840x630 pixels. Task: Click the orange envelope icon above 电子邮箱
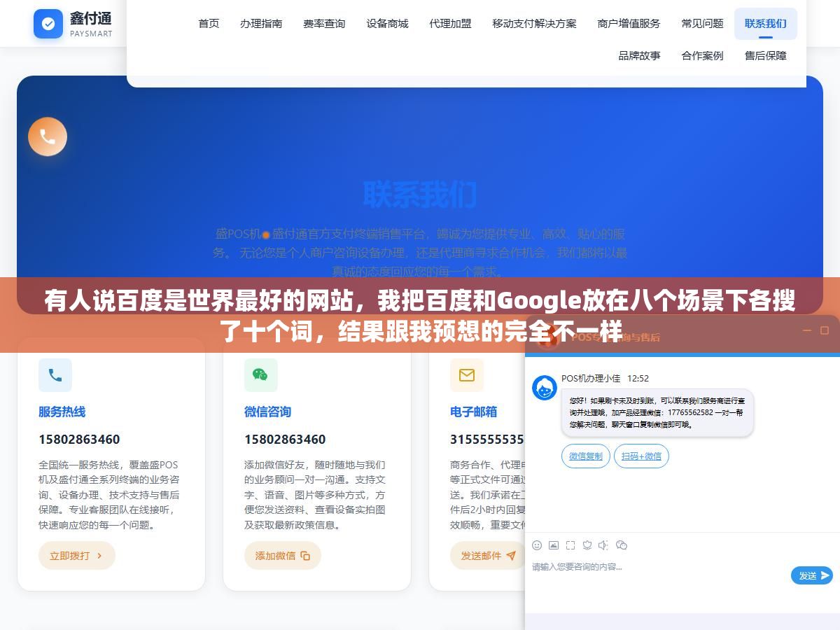click(466, 375)
